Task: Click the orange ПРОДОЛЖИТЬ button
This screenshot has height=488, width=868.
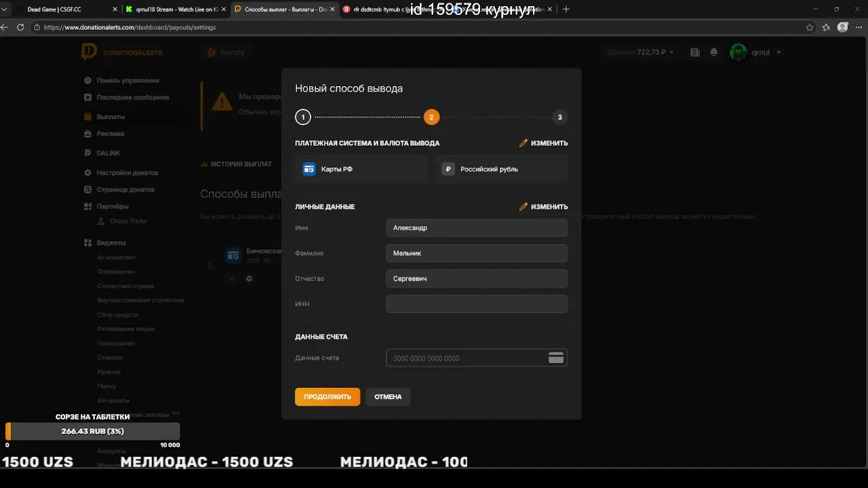Action: 328,396
